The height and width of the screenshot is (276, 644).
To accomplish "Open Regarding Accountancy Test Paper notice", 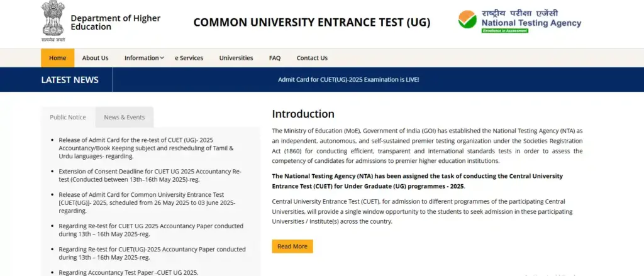I will 128,272.
